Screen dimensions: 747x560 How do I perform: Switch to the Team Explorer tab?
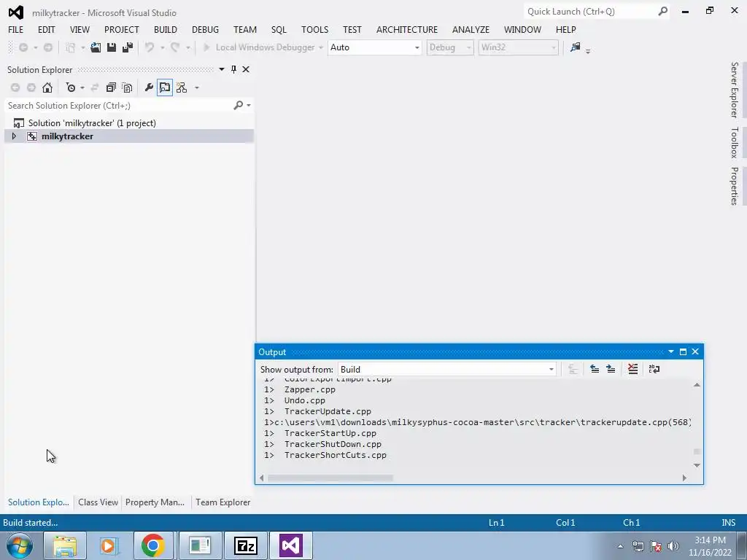223,502
